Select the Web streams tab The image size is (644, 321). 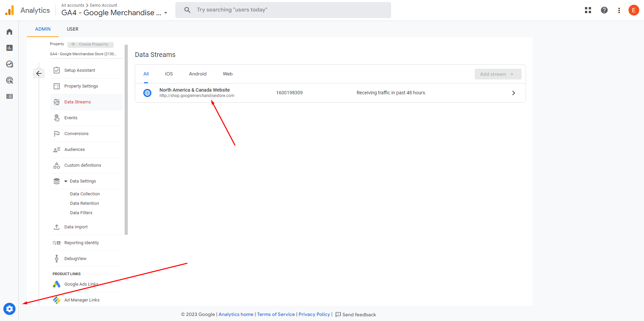coord(228,74)
